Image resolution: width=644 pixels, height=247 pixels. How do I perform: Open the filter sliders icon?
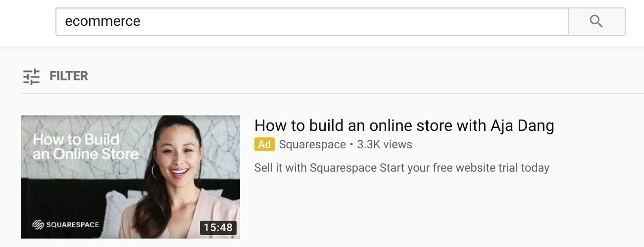click(32, 76)
